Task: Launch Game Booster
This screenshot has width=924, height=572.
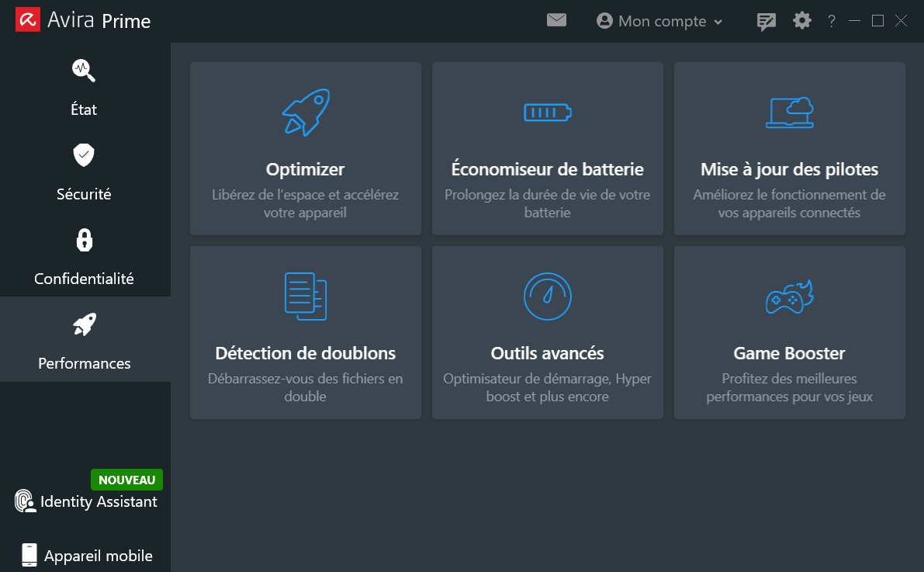Action: click(x=789, y=332)
